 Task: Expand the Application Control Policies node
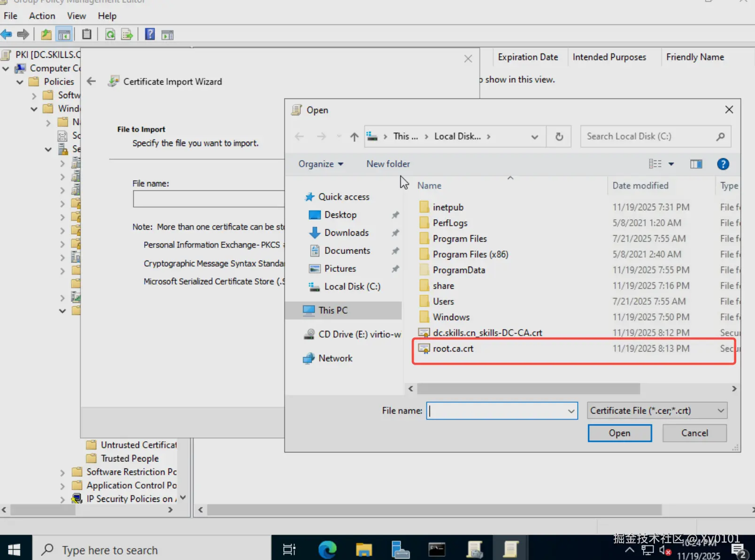pos(62,486)
